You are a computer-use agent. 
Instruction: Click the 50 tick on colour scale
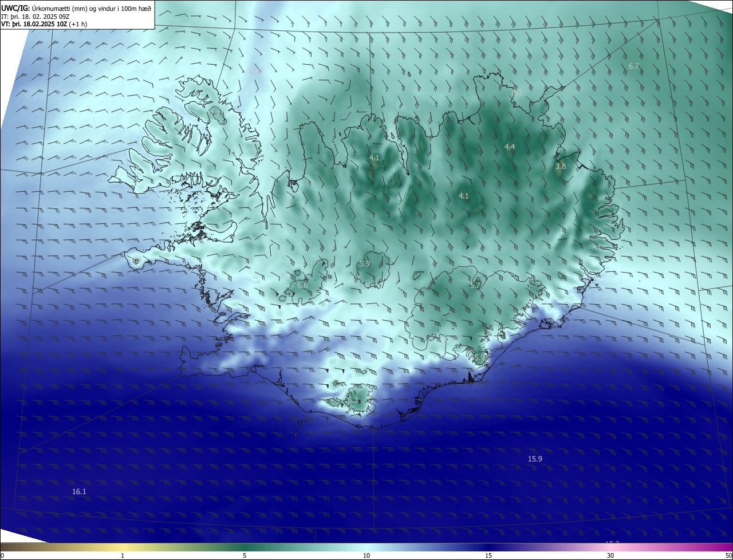pos(728,555)
